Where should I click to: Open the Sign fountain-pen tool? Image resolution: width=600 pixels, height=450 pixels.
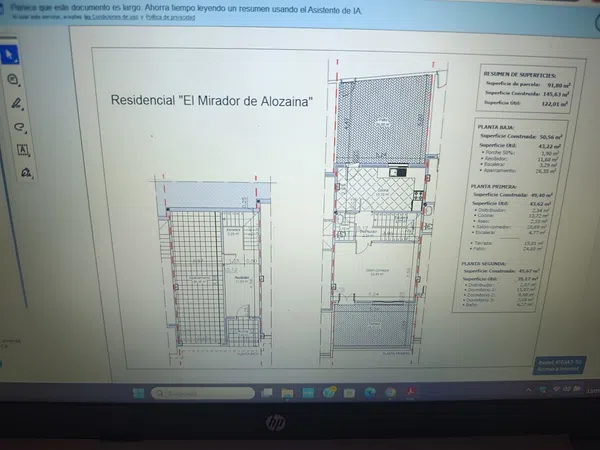26,173
